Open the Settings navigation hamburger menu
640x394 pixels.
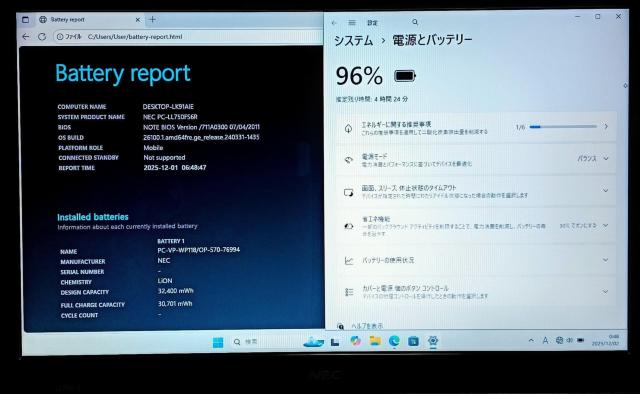click(x=352, y=23)
